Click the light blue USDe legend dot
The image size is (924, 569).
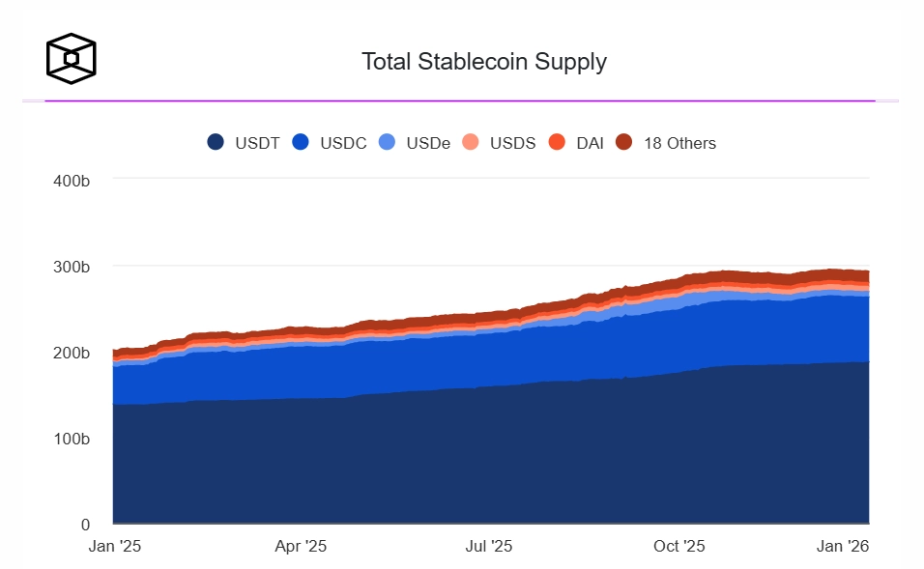click(387, 143)
